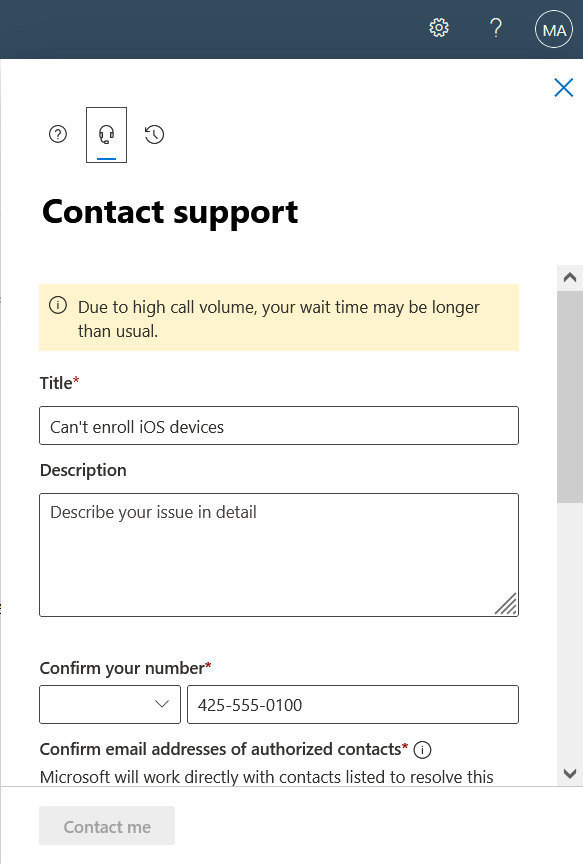Viewport: 583px width, 864px height.
Task: Click the vertical scrollbar thumb
Action: (570, 397)
